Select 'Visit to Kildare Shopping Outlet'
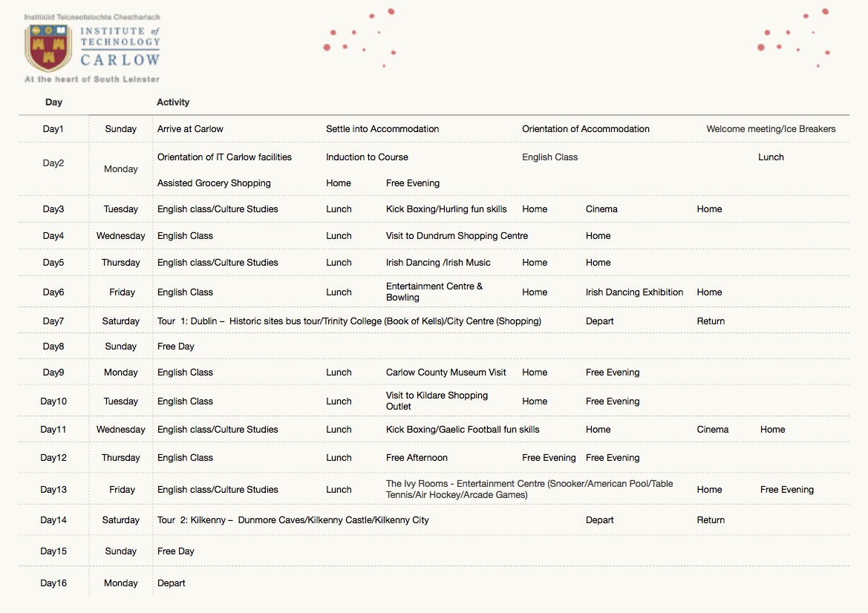This screenshot has width=868, height=613. 437,401
